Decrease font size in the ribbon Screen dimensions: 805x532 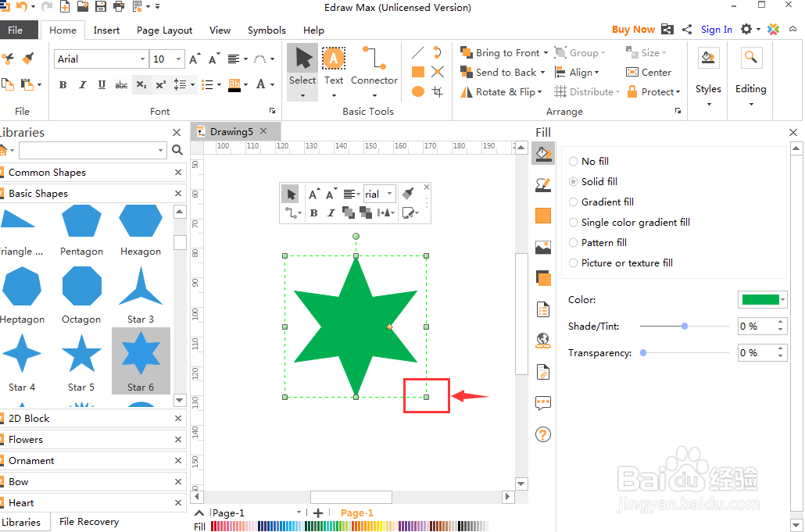coord(214,59)
